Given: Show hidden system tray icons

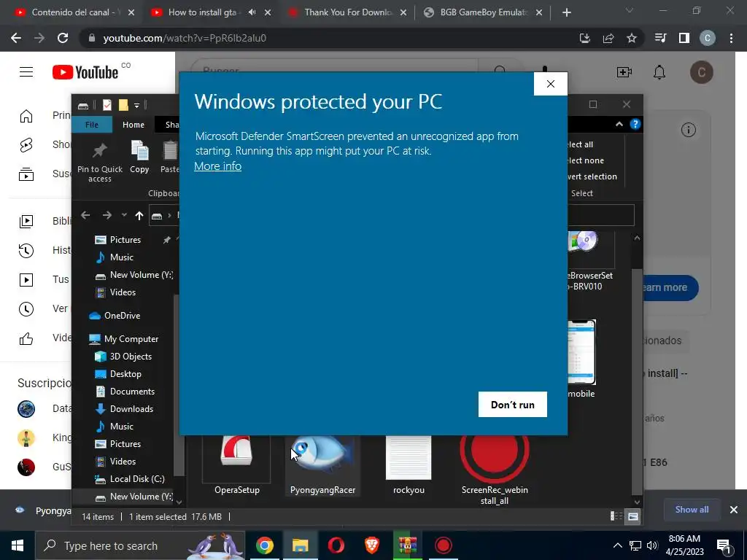Looking at the screenshot, I should pyautogui.click(x=617, y=545).
